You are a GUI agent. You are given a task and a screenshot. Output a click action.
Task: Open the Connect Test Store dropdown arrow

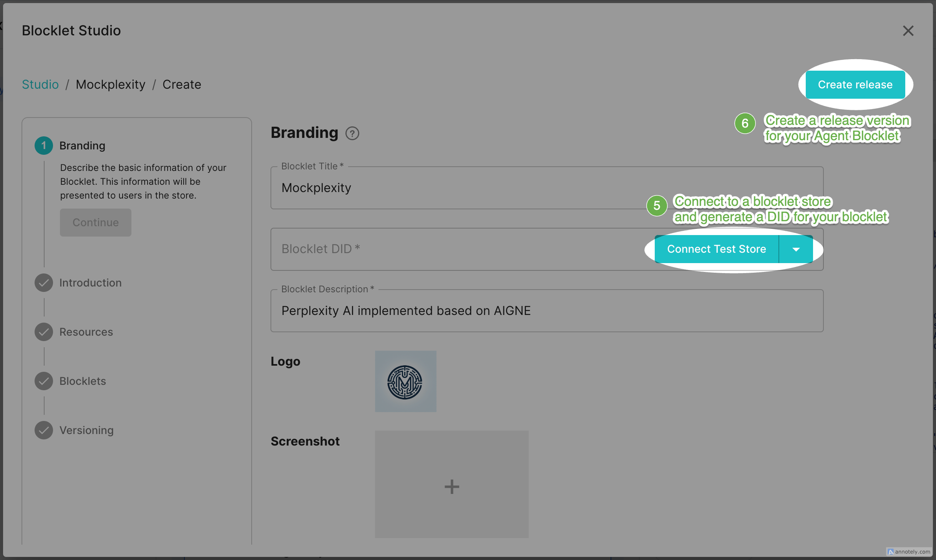pos(796,249)
